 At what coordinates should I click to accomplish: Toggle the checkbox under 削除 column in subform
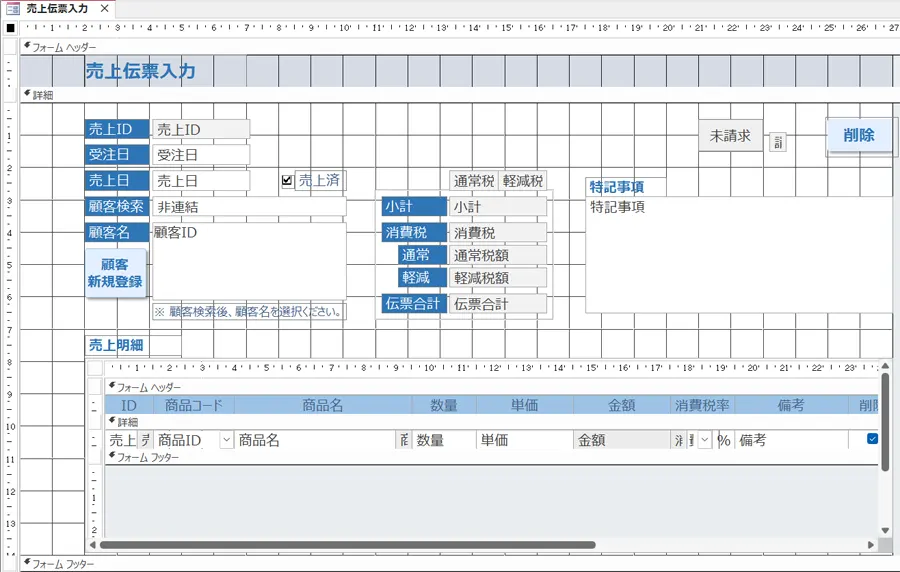click(x=872, y=439)
